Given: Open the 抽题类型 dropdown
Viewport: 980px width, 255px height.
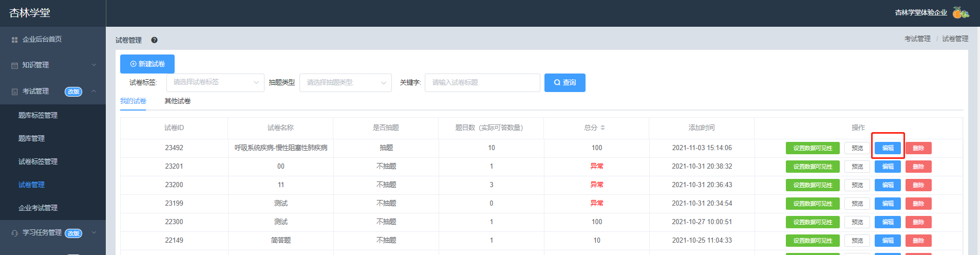Looking at the screenshot, I should (346, 83).
